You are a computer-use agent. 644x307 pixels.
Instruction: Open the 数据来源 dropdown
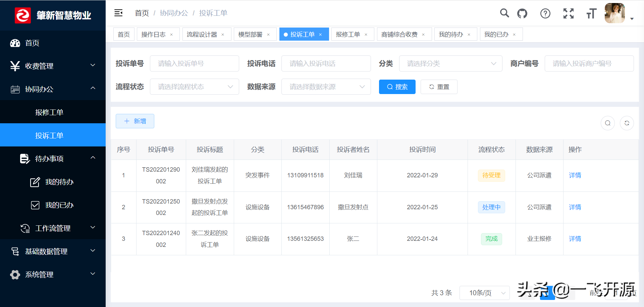coord(326,87)
